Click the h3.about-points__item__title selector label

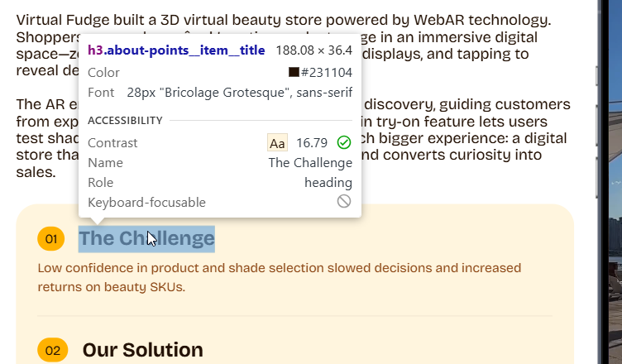coord(176,50)
